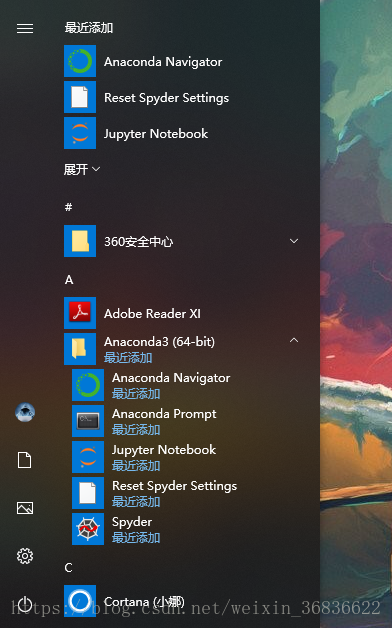Click Reset Spyder Settings icon in recently added
Viewport: 392px width, 628px height.
80,97
